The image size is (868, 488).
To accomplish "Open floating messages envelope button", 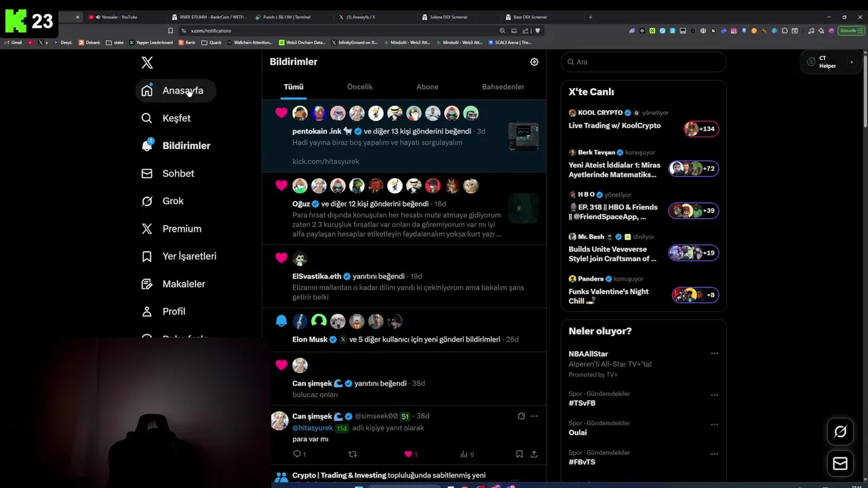I will (x=840, y=464).
